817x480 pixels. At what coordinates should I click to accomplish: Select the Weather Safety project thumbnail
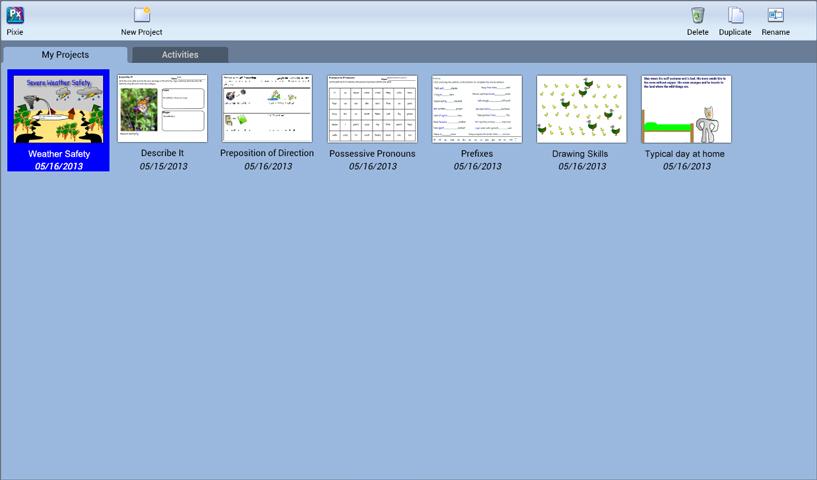pos(58,109)
